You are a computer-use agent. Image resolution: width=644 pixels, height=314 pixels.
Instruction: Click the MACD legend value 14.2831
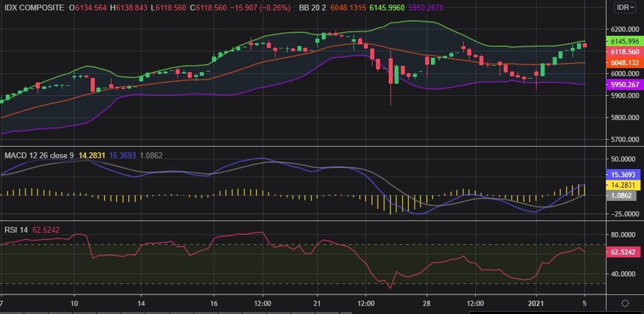[x=92, y=156]
